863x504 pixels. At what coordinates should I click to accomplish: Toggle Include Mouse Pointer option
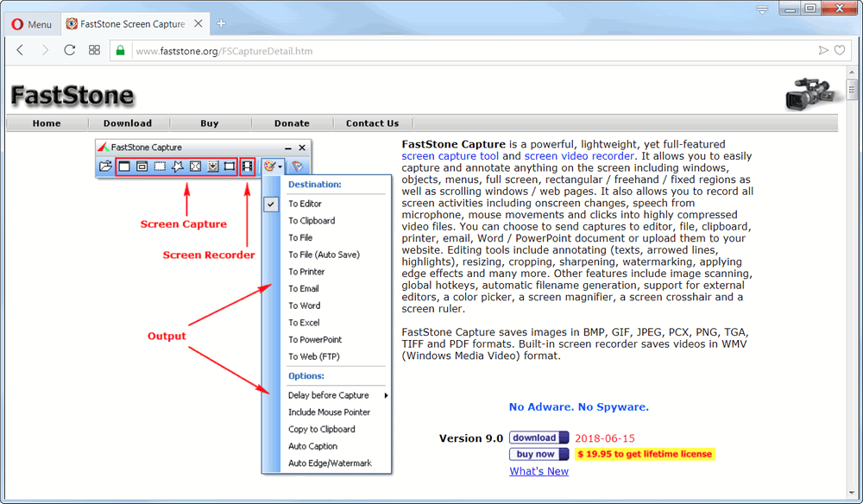[x=327, y=413]
